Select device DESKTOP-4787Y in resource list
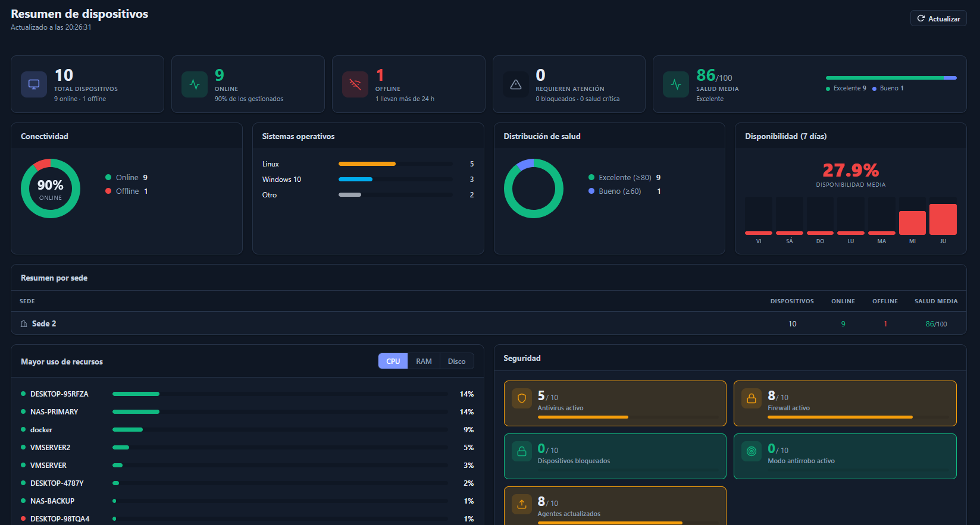 pos(248,483)
